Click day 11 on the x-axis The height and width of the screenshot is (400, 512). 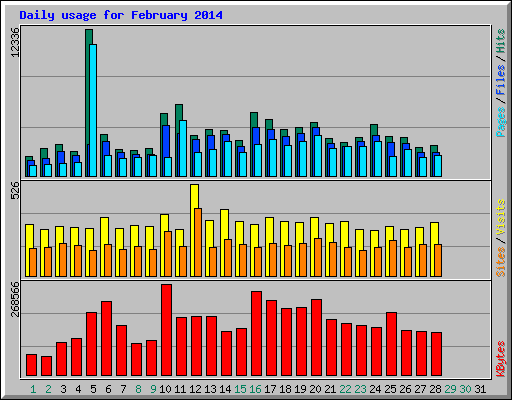[x=180, y=389]
